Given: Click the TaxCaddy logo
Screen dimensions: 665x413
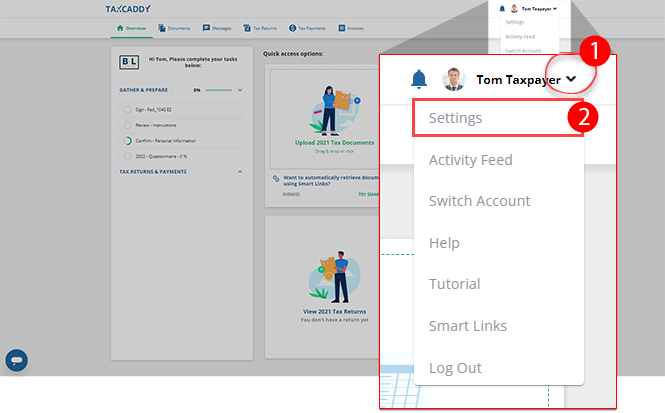Looking at the screenshot, I should 128,8.
